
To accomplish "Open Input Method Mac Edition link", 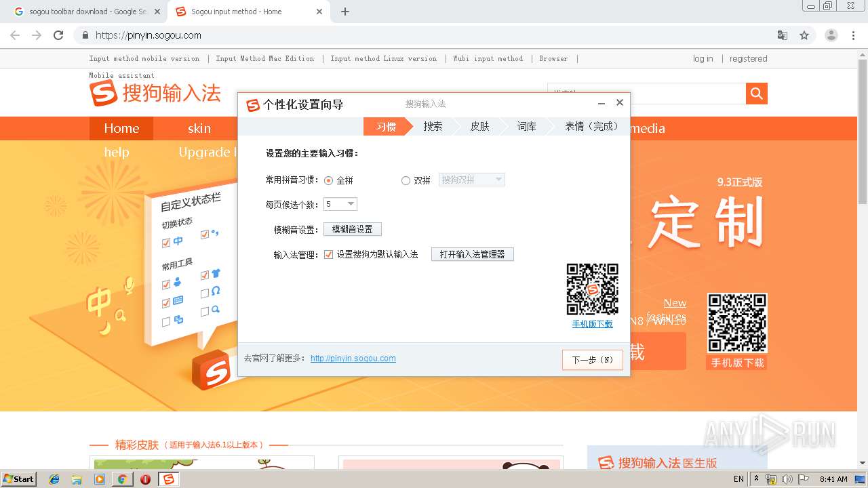I will 265,58.
